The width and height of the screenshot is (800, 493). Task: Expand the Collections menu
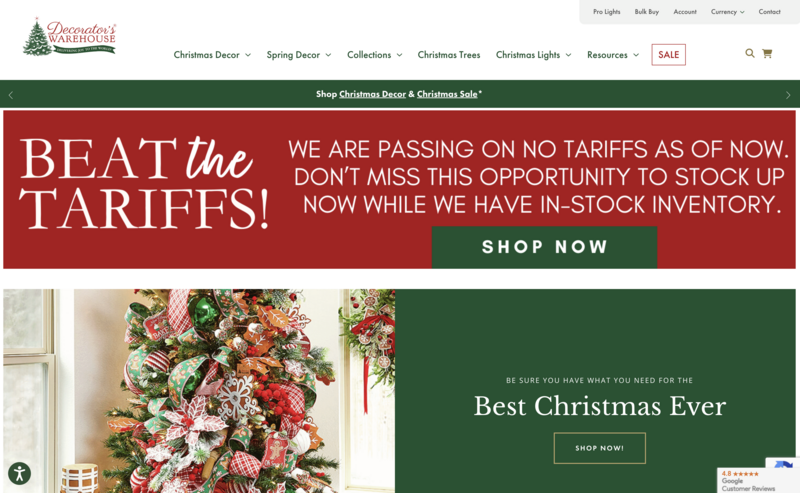374,55
